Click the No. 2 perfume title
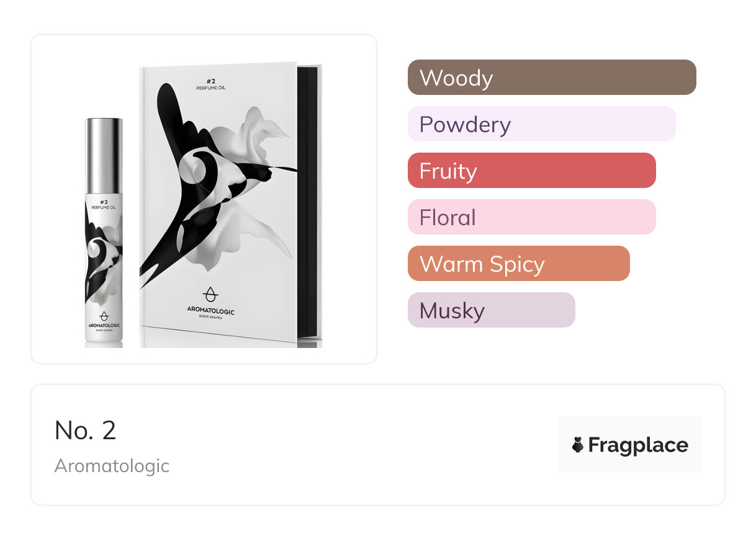 coord(85,430)
